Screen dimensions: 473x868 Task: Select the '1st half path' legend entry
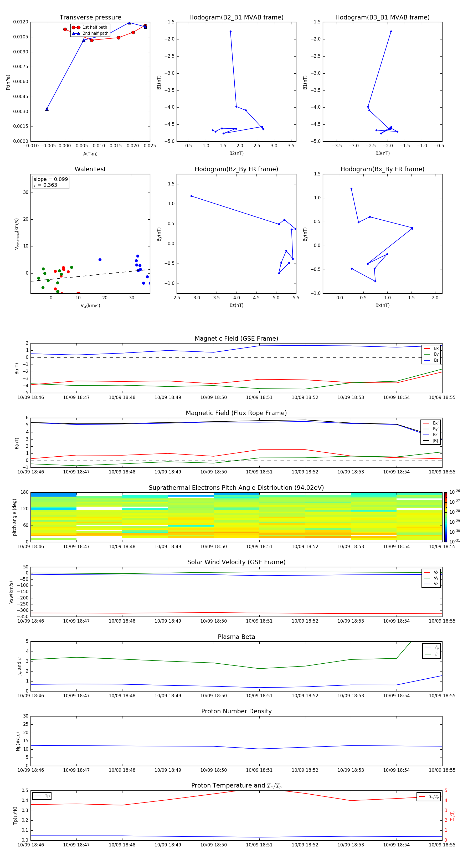point(90,27)
